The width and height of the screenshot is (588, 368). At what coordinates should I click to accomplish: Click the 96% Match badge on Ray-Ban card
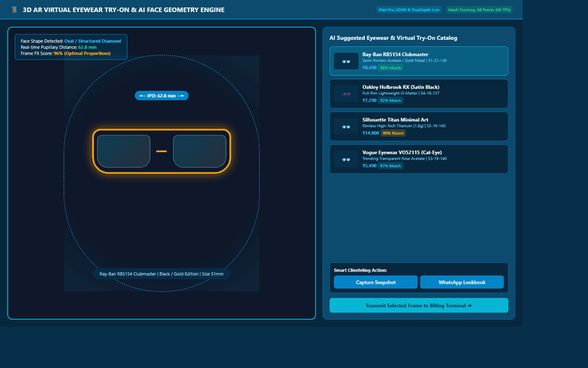pos(391,68)
